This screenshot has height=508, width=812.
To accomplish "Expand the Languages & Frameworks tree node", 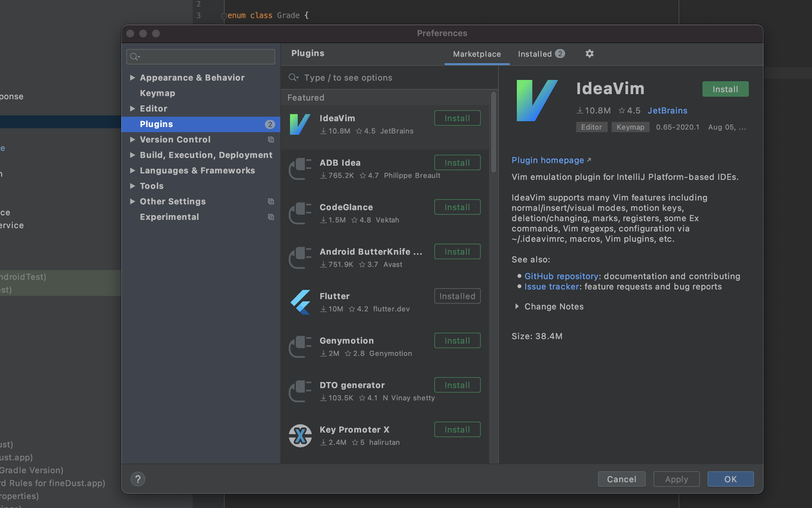I will [x=132, y=170].
